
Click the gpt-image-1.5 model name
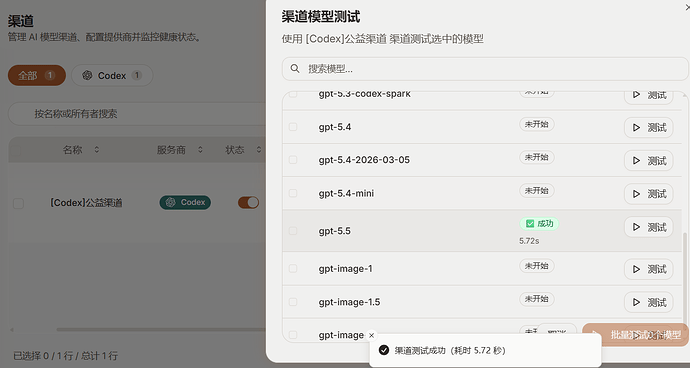(x=349, y=302)
